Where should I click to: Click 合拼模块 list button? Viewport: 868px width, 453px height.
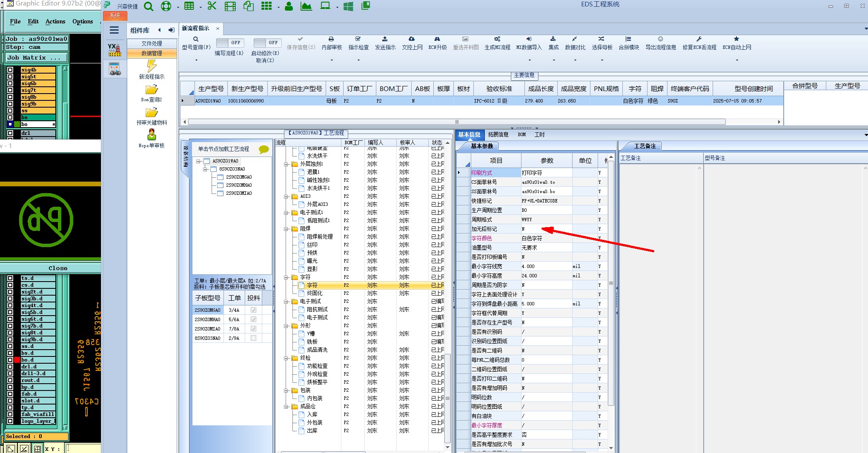click(628, 43)
